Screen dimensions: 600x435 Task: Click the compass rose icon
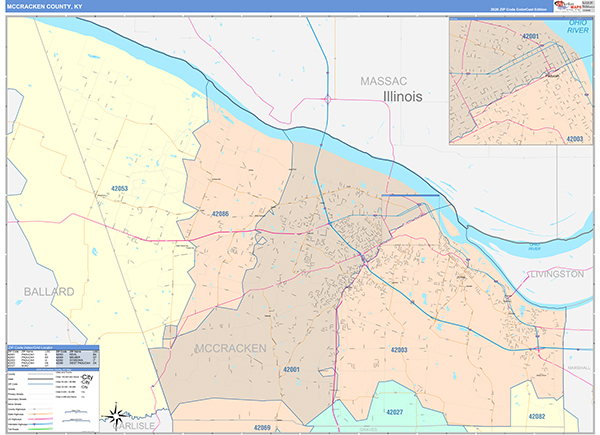[x=117, y=414]
